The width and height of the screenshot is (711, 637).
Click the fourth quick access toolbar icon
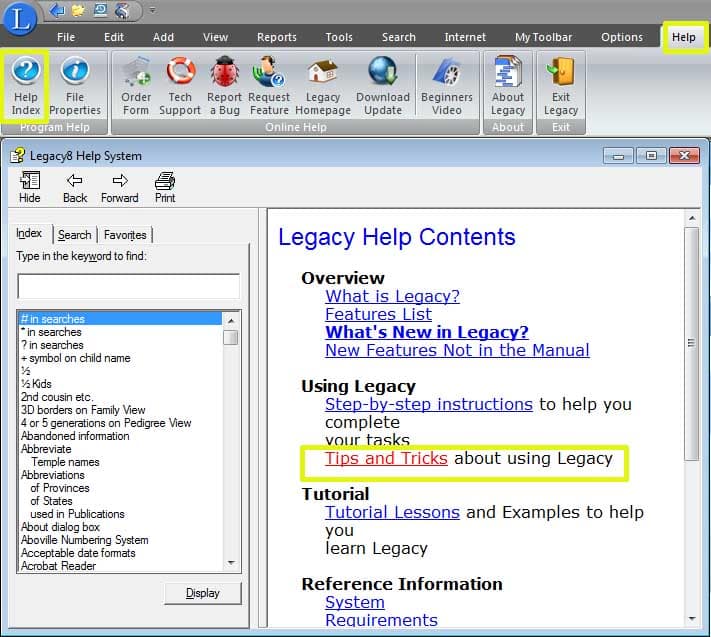coord(122,10)
